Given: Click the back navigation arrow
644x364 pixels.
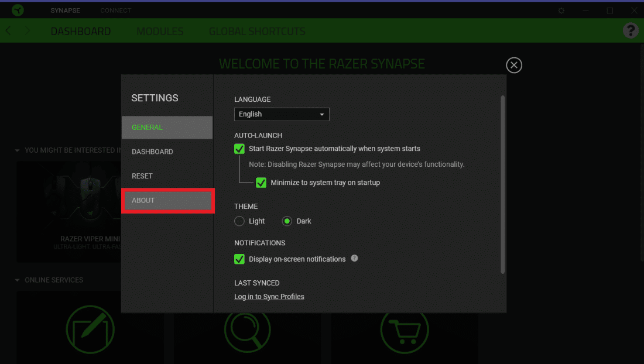Looking at the screenshot, I should (8, 30).
